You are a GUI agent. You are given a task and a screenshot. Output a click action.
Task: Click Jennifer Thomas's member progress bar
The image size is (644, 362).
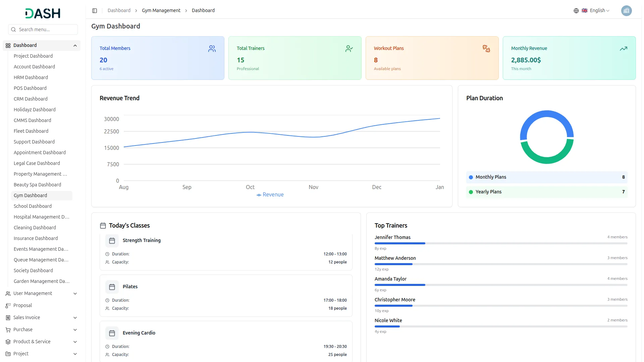click(500, 243)
